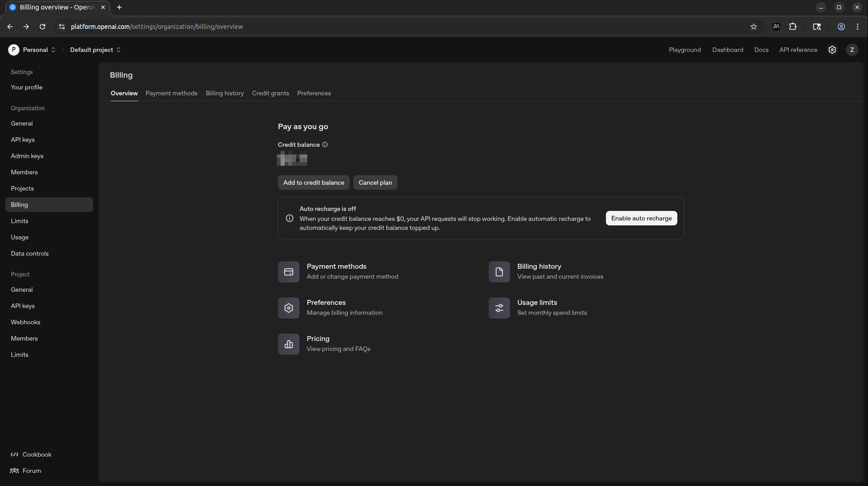Screen dimensions: 868x486
Task: Open Project General settings
Action: click(x=49, y=290)
